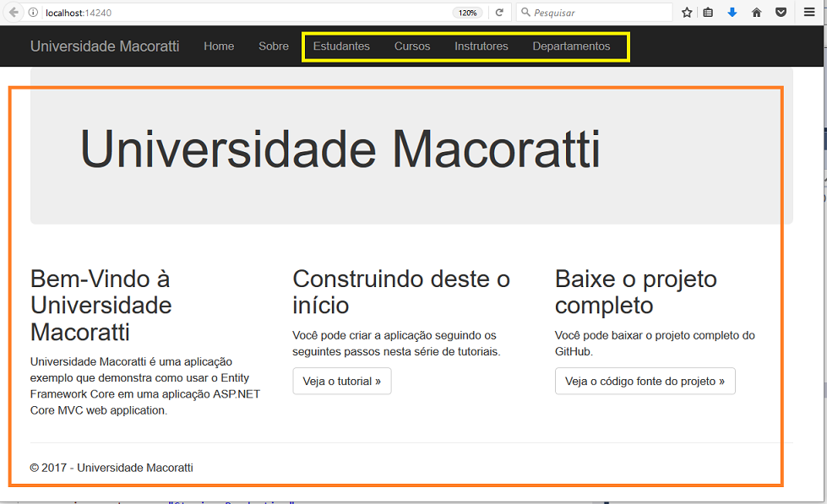Click the search magnifier icon
This screenshot has height=504, width=827.
coord(525,12)
